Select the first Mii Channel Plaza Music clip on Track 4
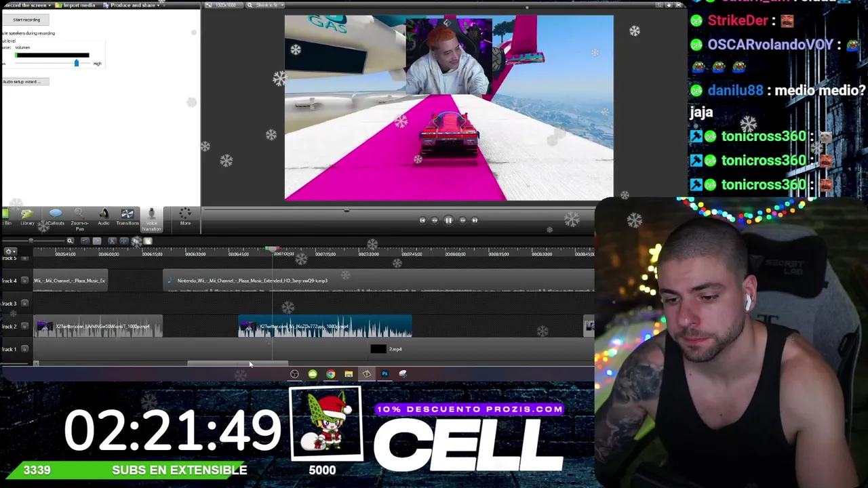 [x=71, y=281]
